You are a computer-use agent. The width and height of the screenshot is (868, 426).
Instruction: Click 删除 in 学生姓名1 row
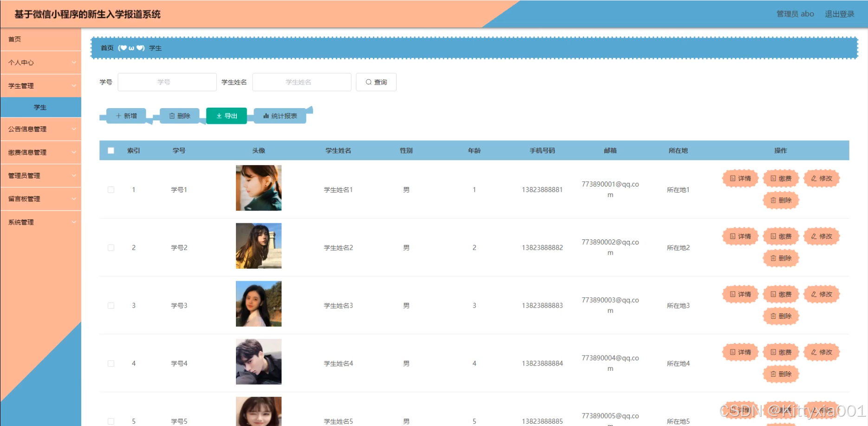pos(781,200)
